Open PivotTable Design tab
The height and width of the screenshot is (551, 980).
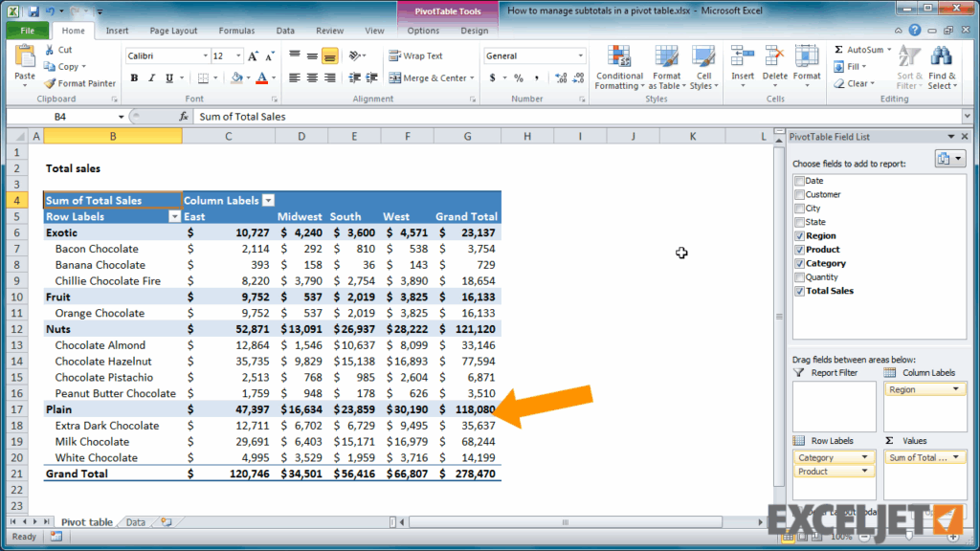tap(475, 31)
